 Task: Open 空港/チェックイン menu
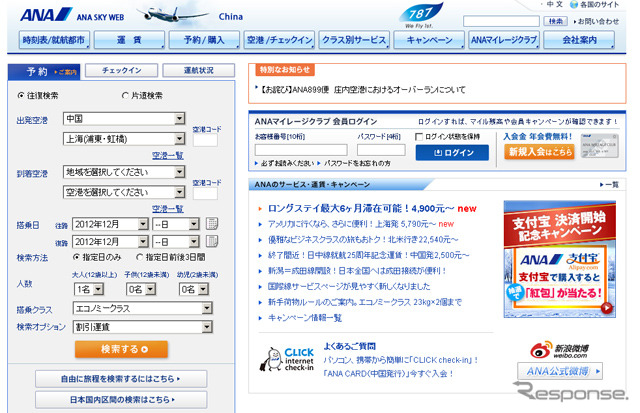point(280,40)
